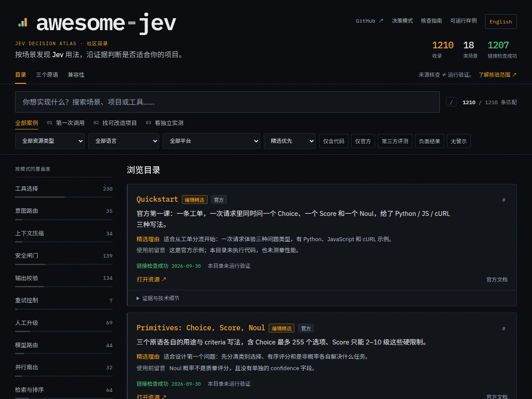532x399 pixels.
Task: Click the Quickstart card # anchor icon
Action: tap(504, 200)
